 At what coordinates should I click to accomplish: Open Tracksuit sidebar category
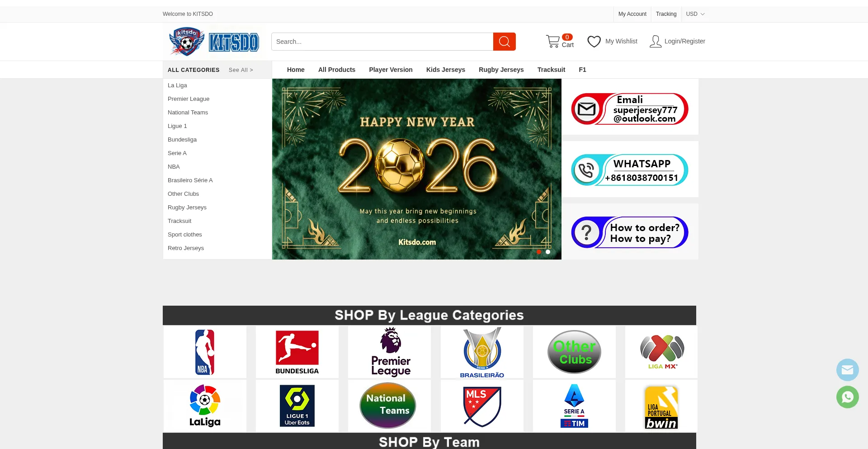(x=179, y=221)
